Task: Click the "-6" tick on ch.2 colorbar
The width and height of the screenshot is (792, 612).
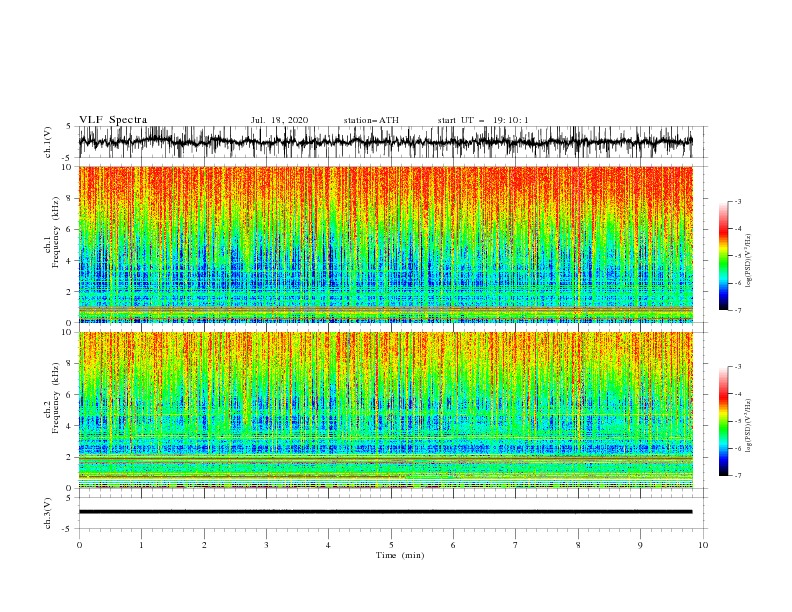Action: (x=737, y=448)
